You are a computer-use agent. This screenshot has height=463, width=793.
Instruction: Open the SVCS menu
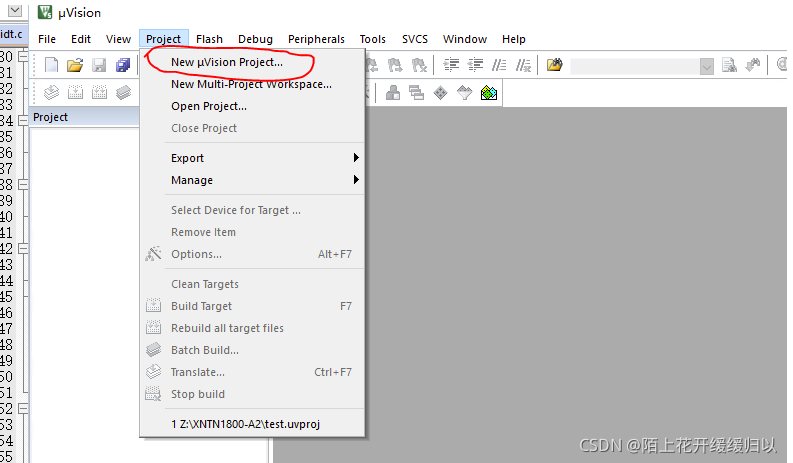click(x=415, y=39)
